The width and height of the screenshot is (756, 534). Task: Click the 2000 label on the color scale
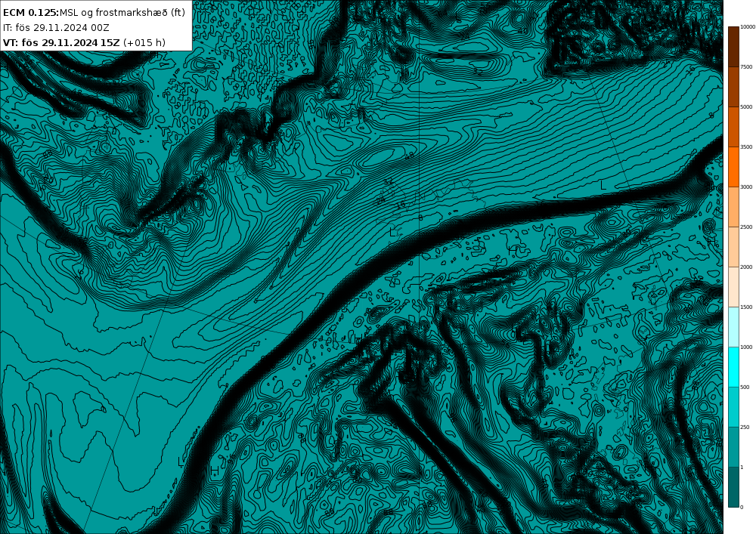point(746,267)
